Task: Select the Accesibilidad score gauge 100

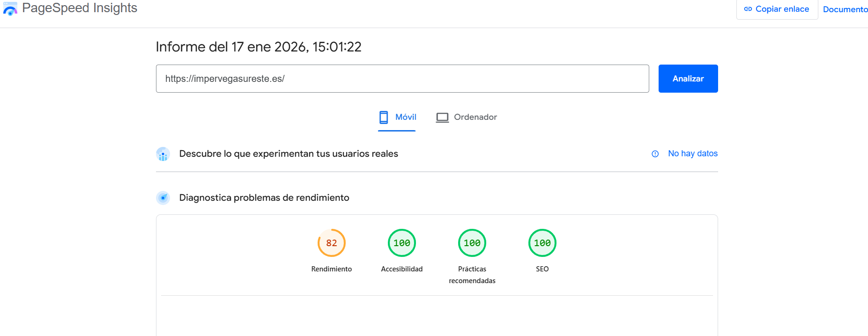Action: 402,243
